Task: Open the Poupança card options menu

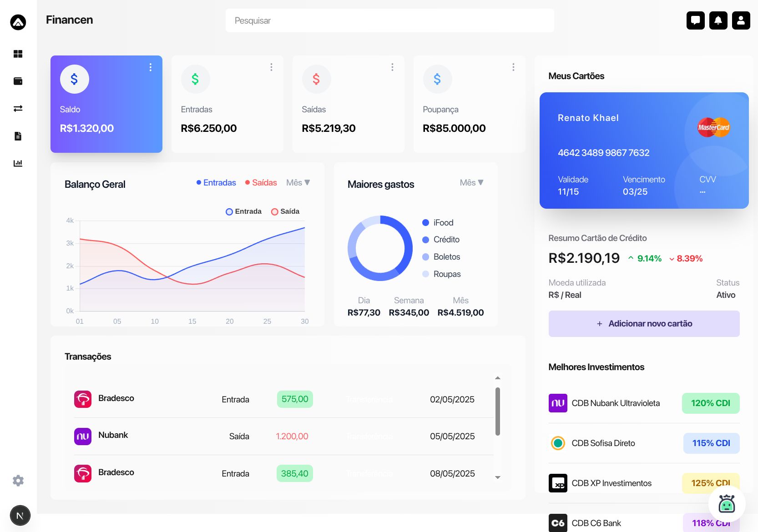Action: pyautogui.click(x=513, y=67)
